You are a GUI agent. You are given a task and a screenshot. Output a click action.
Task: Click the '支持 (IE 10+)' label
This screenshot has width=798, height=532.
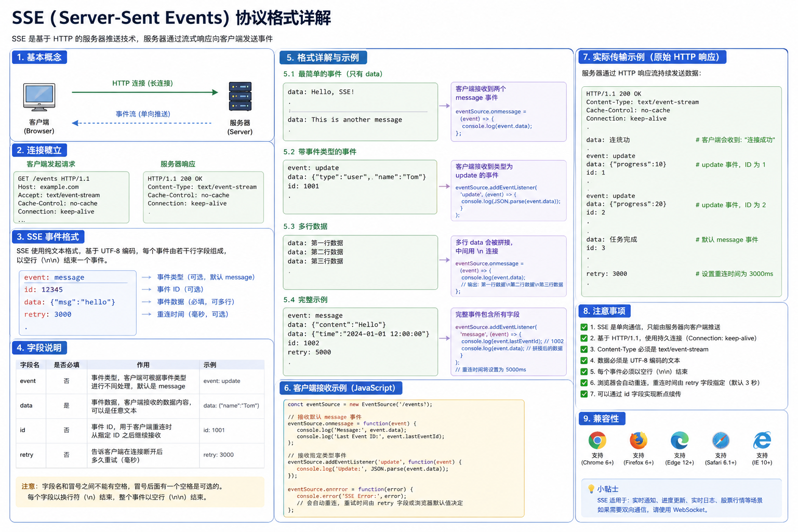click(x=762, y=459)
